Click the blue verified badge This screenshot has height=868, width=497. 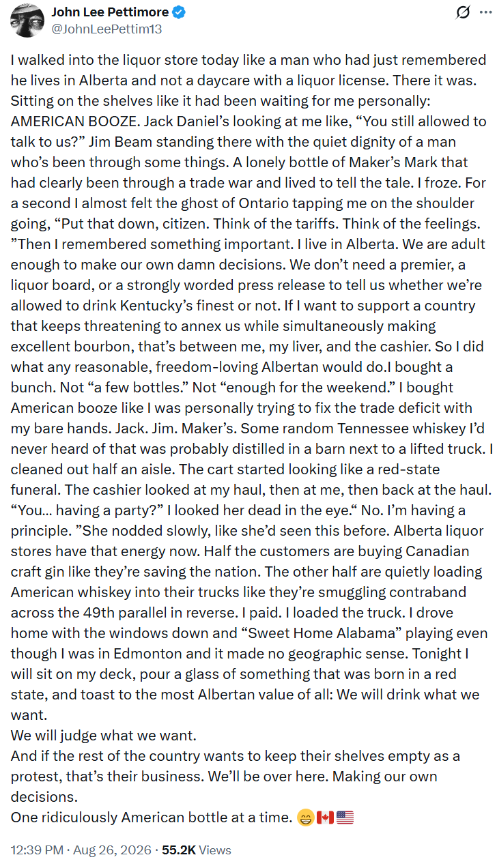(x=179, y=13)
